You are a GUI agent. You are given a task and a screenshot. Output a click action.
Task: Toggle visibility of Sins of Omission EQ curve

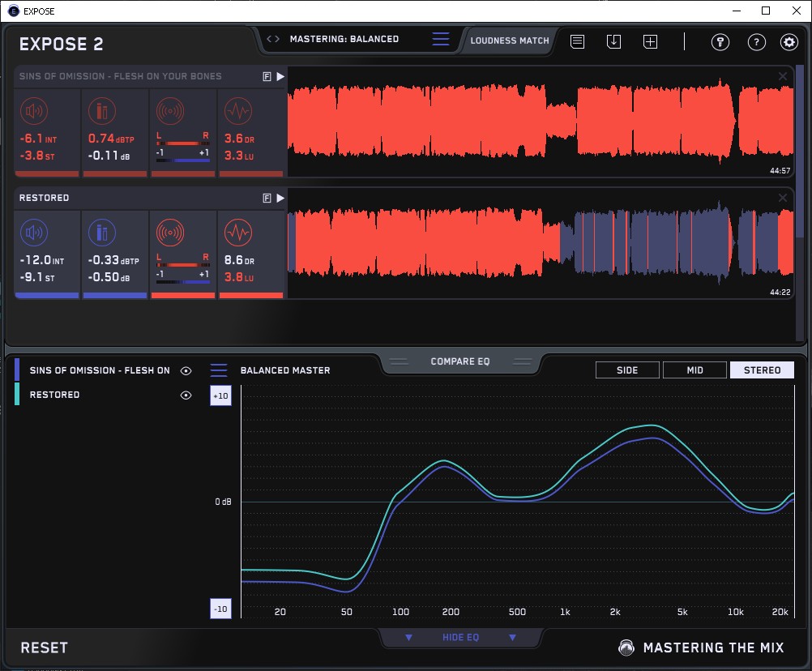[x=186, y=370]
